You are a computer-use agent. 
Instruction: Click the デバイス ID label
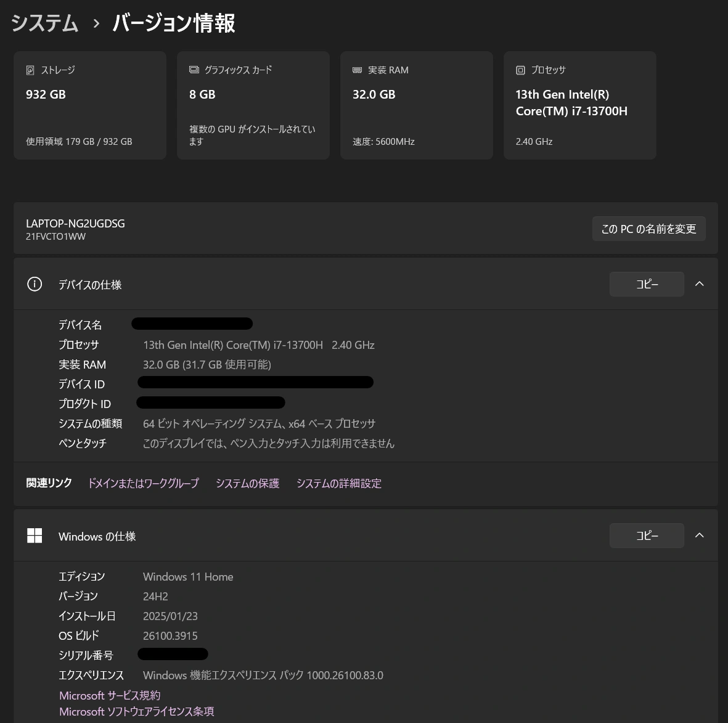[x=82, y=384]
